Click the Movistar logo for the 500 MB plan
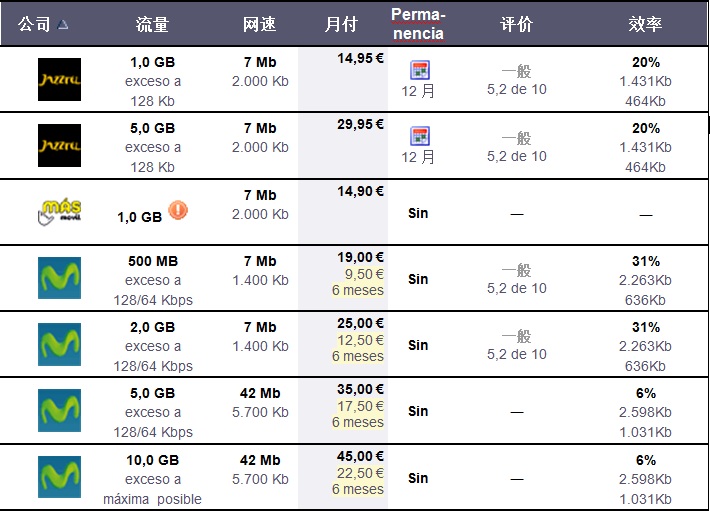Image resolution: width=710 pixels, height=511 pixels. tap(59, 278)
